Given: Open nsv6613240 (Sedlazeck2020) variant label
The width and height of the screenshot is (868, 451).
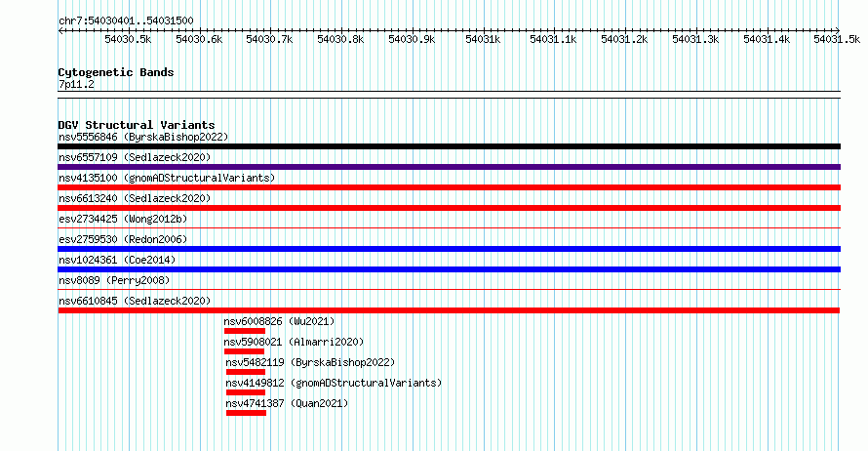Looking at the screenshot, I should click(135, 198).
